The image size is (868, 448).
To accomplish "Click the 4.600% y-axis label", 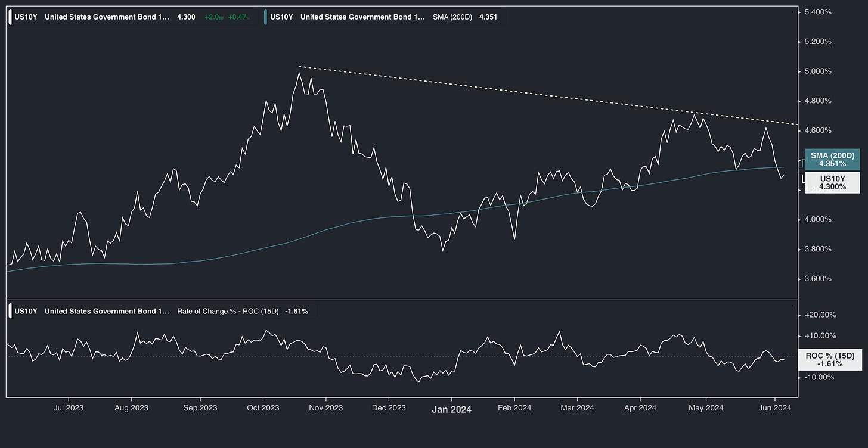I will (x=818, y=130).
